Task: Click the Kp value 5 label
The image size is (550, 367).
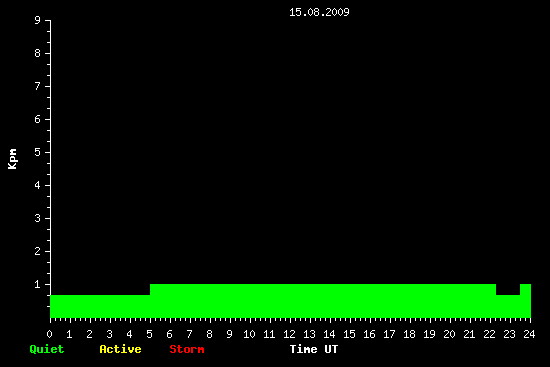Action: (x=38, y=152)
